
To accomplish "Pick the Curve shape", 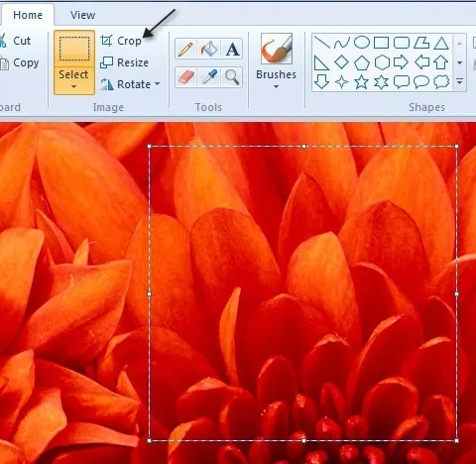I will 342,43.
